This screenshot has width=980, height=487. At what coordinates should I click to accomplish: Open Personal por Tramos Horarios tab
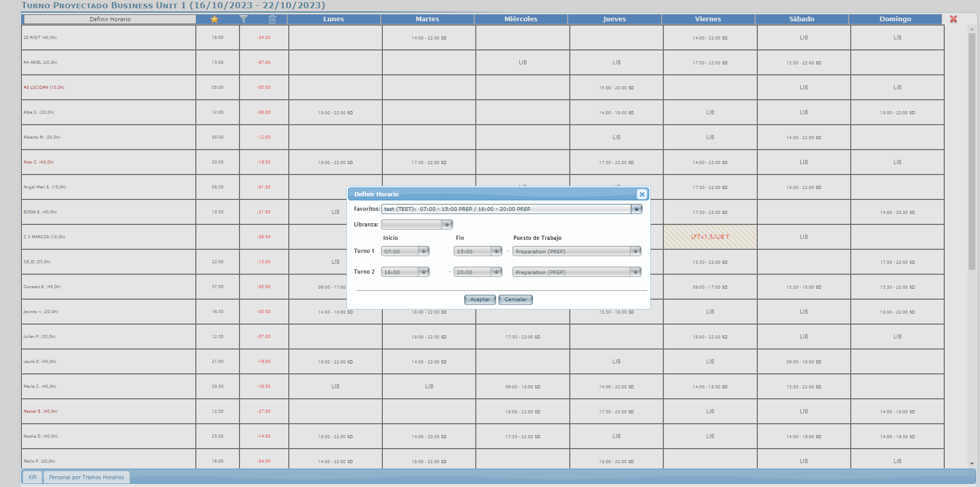87,477
